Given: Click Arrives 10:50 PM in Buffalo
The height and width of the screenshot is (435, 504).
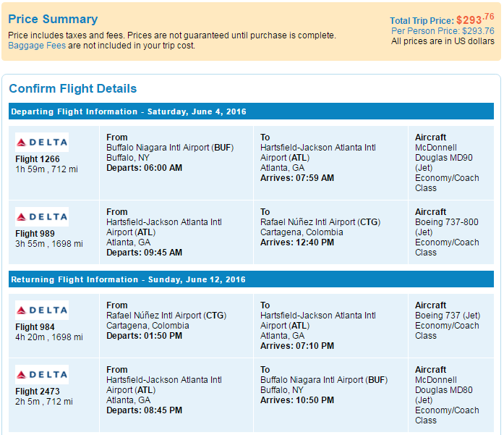Looking at the screenshot, I should pyautogui.click(x=297, y=400).
